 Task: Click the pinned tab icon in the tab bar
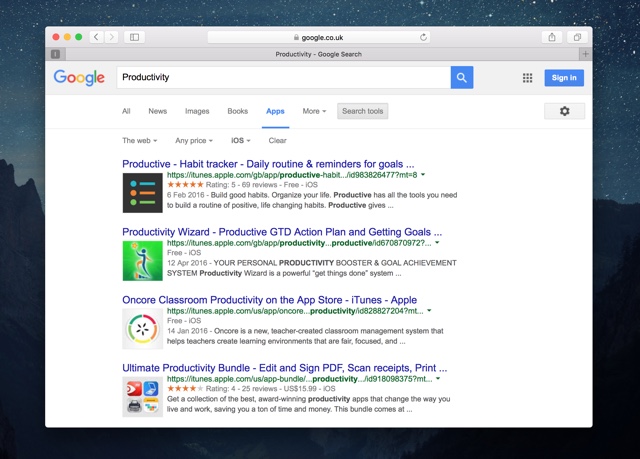point(56,54)
